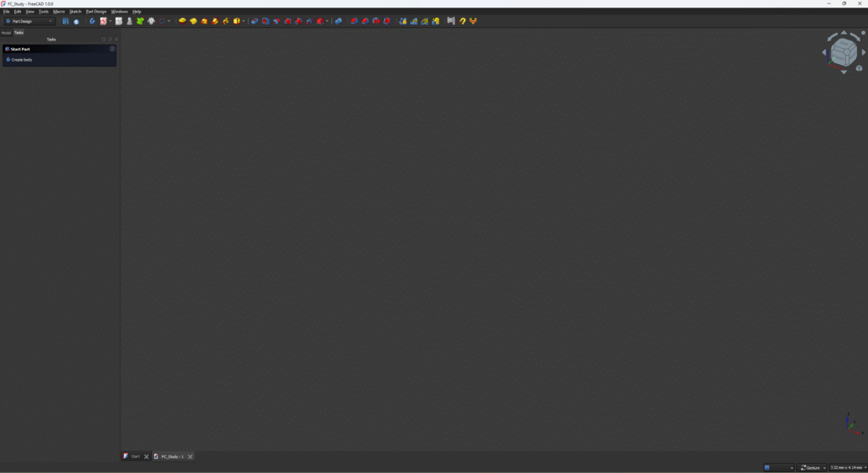Click the Hole tool icon
Viewport: 868px width, 473px height.
click(x=265, y=21)
